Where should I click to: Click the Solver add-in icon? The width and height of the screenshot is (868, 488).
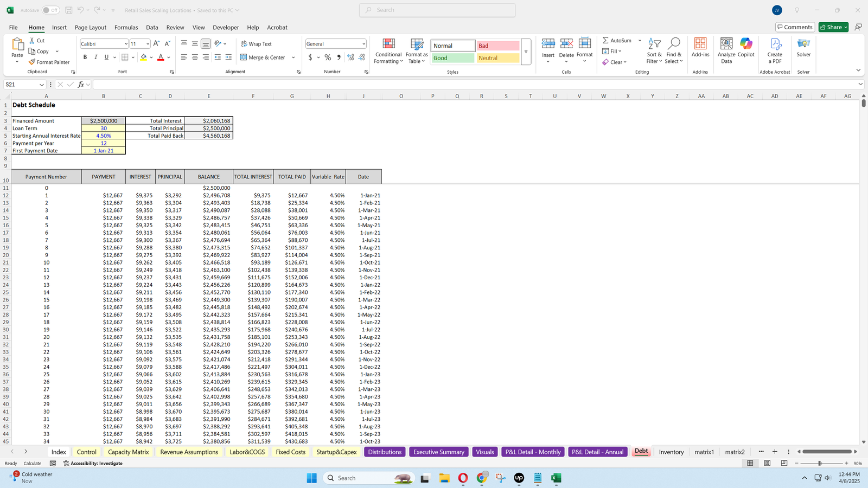803,48
